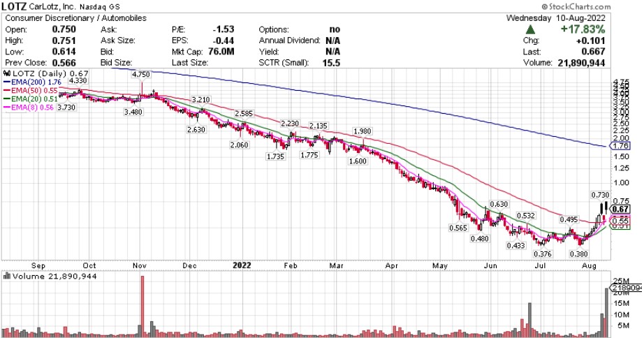Select the High value 0.751
This screenshot has height=338, width=644.
click(x=64, y=41)
